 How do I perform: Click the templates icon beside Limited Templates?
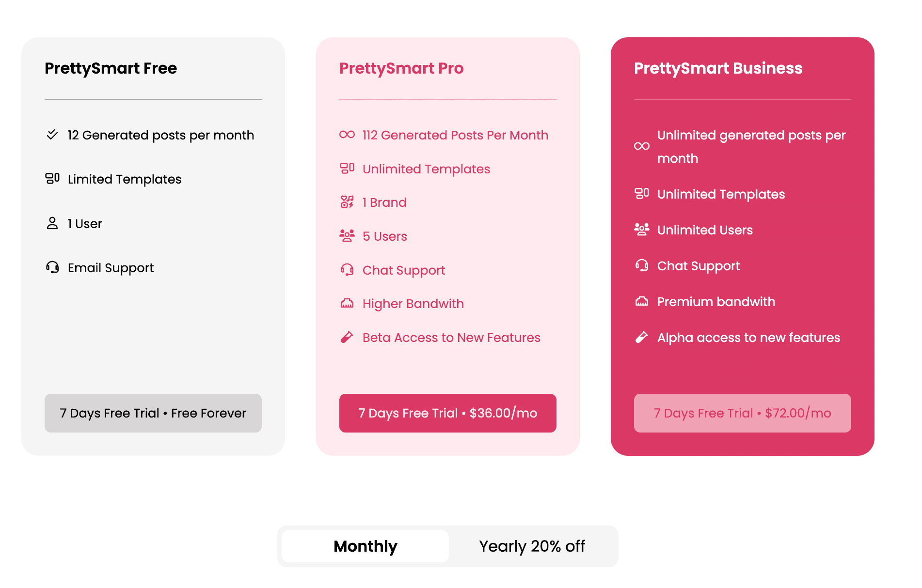click(x=52, y=179)
